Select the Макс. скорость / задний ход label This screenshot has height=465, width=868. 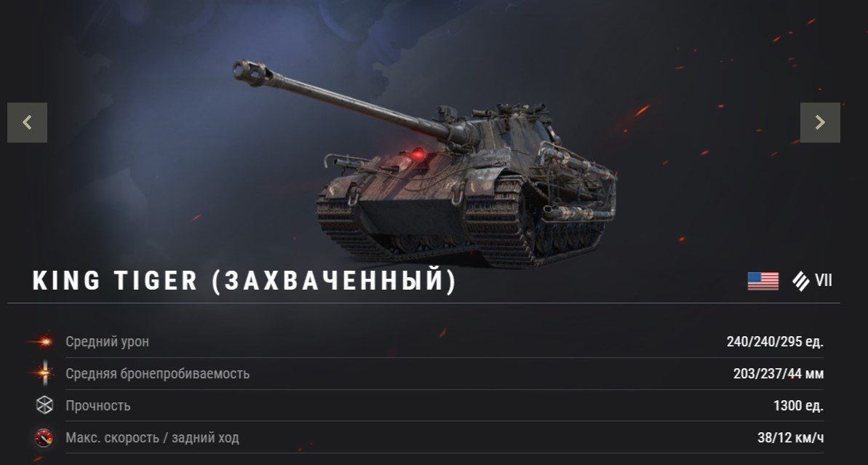pos(152,438)
